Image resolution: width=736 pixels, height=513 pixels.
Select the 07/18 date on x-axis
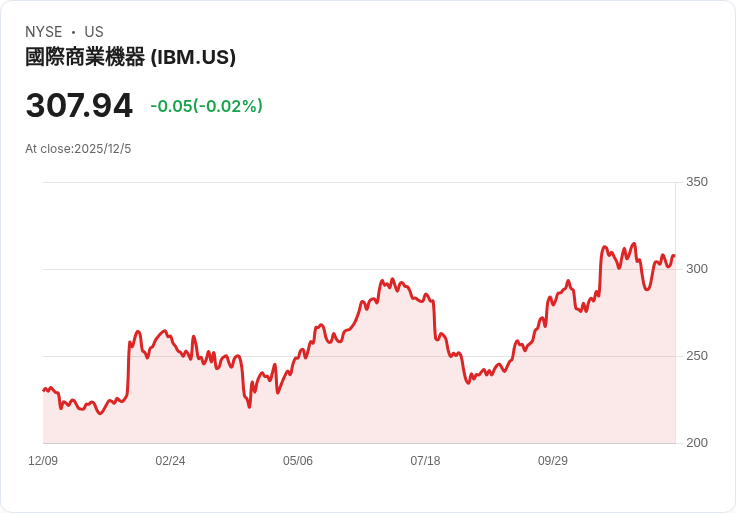click(425, 461)
